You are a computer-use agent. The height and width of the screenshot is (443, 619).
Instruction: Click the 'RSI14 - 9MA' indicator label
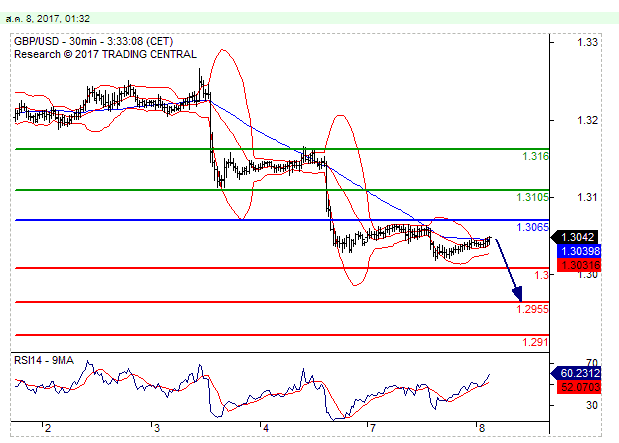[44, 360]
